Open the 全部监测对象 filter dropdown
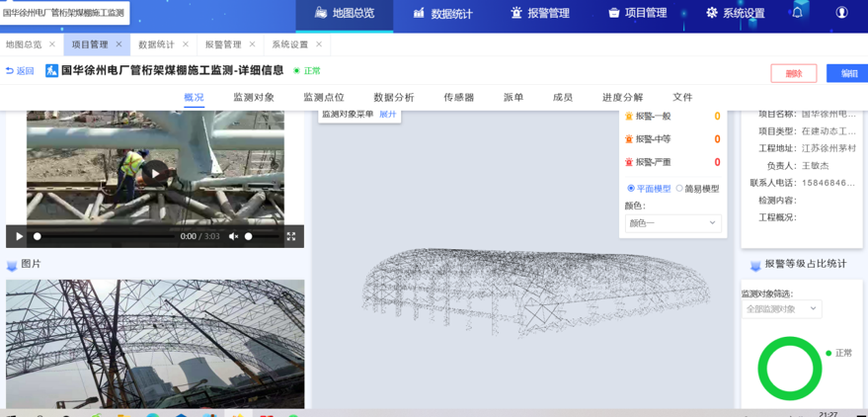 pyautogui.click(x=782, y=309)
